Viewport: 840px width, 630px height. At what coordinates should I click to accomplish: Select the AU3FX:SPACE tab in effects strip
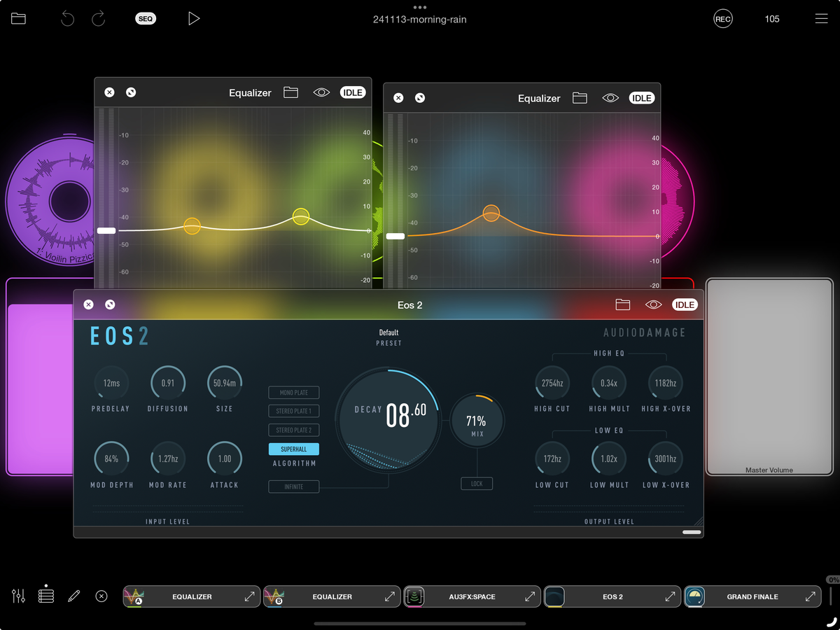pyautogui.click(x=472, y=596)
